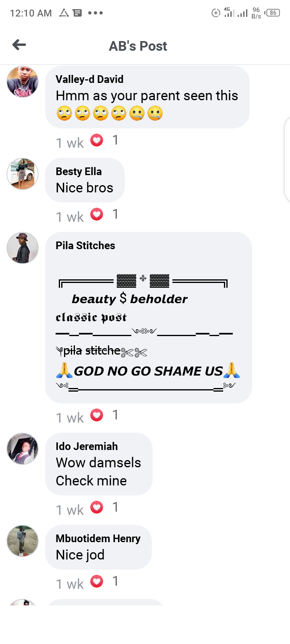290x644 pixels.
Task: Open the Pila Stitches name link
Action: [85, 246]
